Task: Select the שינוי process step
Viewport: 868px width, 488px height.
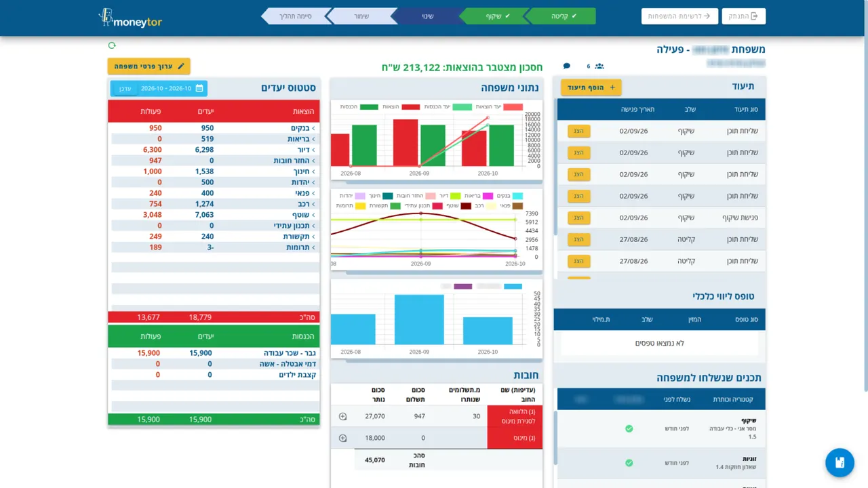Action: pos(428,16)
